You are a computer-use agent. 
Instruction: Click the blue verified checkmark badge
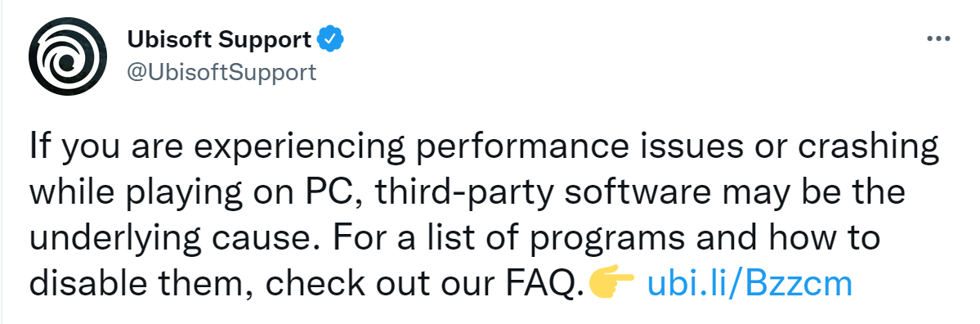coord(331,41)
